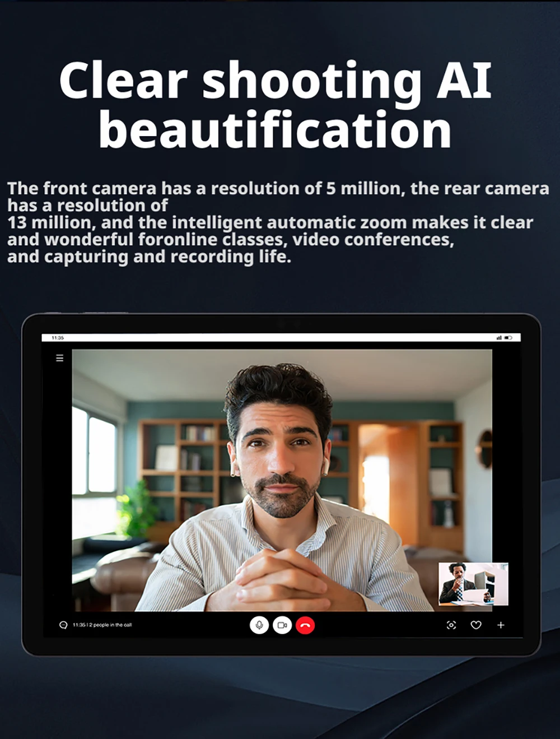End the call with the red button

(x=305, y=625)
